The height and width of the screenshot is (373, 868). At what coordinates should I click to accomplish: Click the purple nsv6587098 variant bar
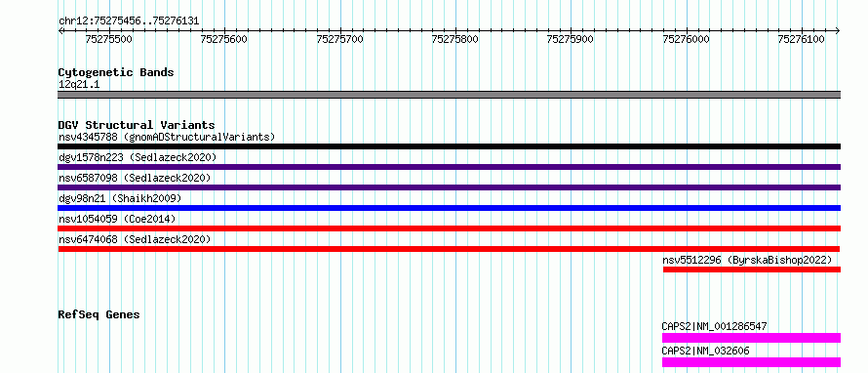449,187
